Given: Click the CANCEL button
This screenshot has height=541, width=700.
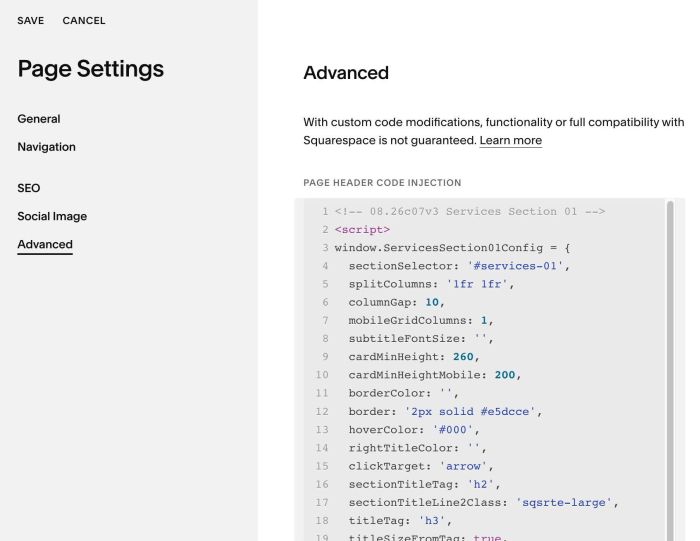Looking at the screenshot, I should tap(84, 21).
